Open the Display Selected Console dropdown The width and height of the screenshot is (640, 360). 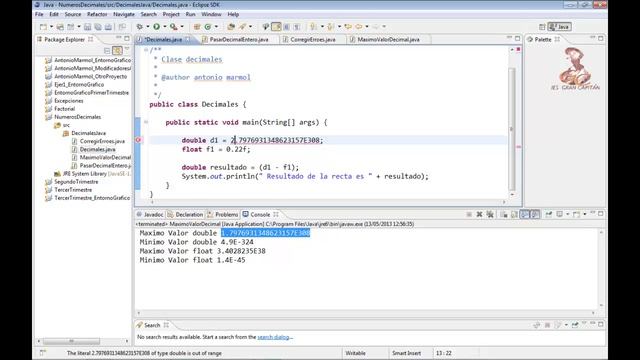[x=567, y=214]
